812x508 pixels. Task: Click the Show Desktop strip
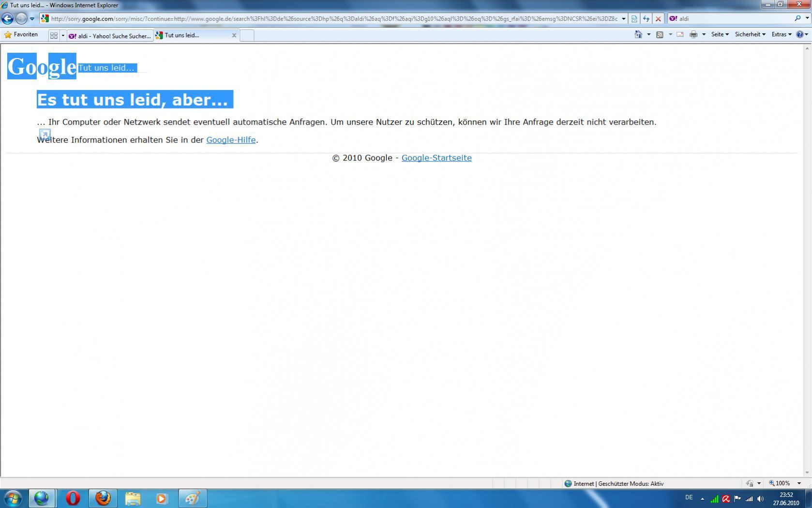click(809, 498)
